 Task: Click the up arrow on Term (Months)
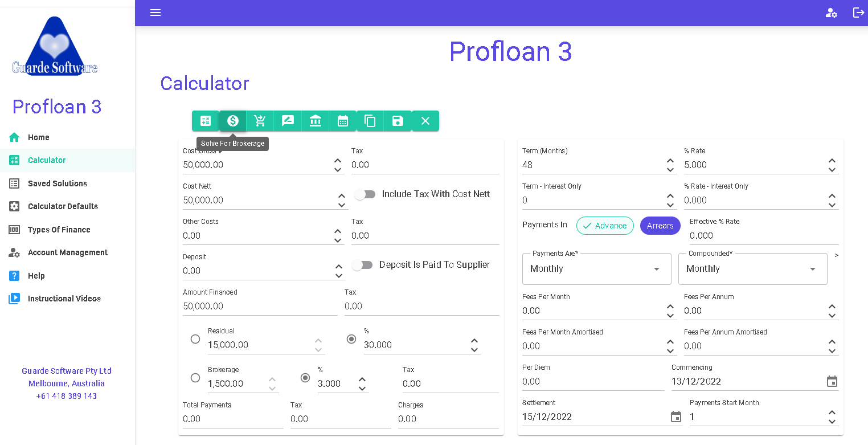click(670, 161)
